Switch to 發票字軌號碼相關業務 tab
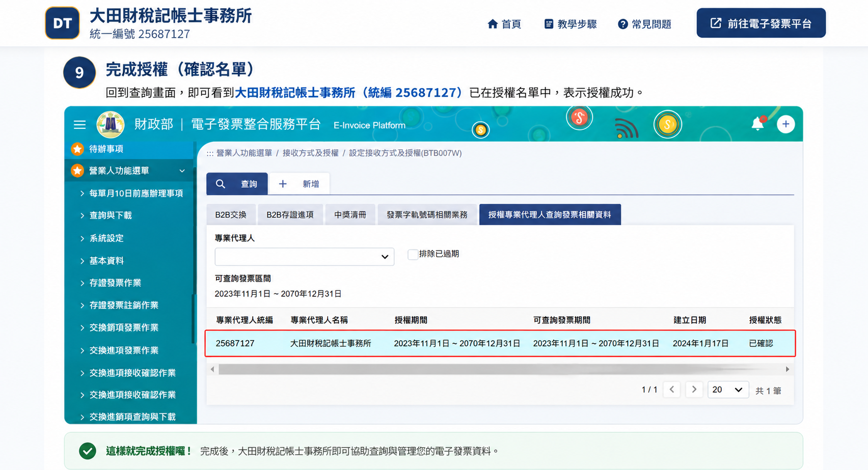868x470 pixels. [x=427, y=215]
